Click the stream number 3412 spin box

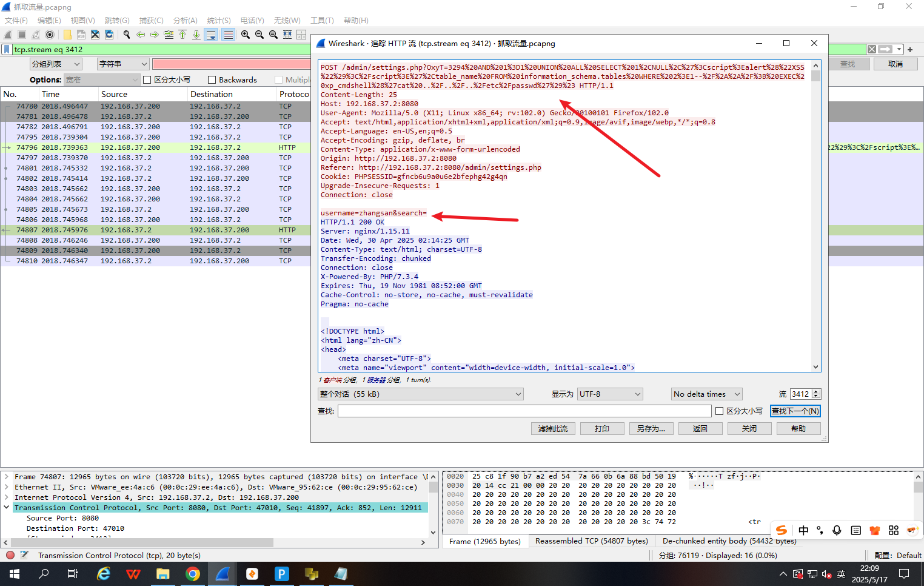[805, 394]
